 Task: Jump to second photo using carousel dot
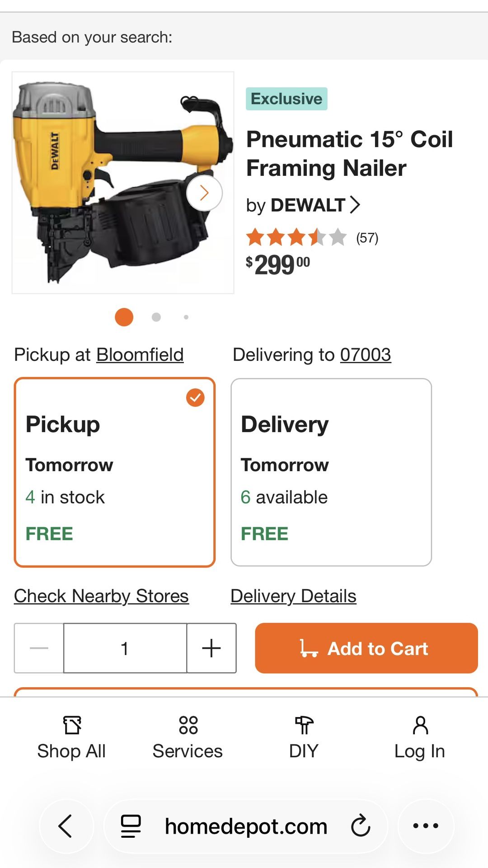tap(156, 317)
